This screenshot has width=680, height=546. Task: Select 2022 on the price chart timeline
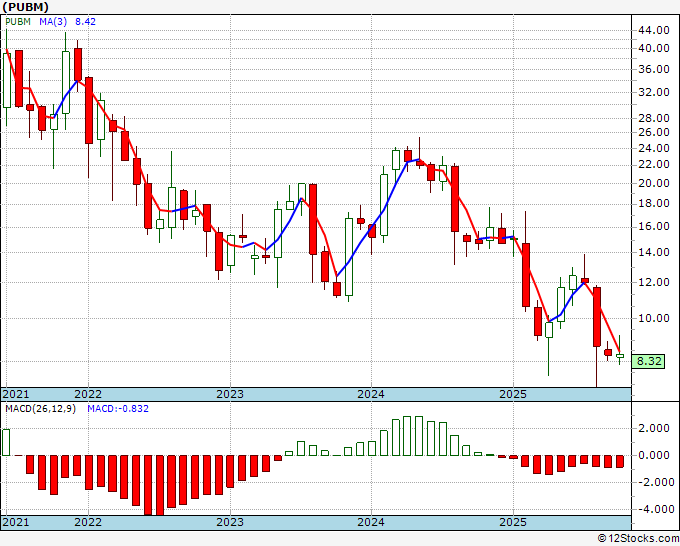click(x=88, y=394)
